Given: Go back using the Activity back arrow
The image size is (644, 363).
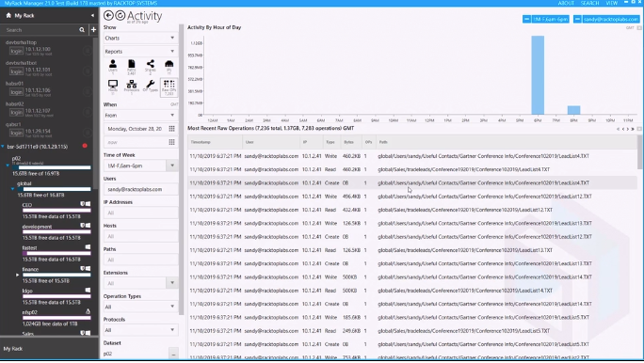Looking at the screenshot, I should pos(108,16).
